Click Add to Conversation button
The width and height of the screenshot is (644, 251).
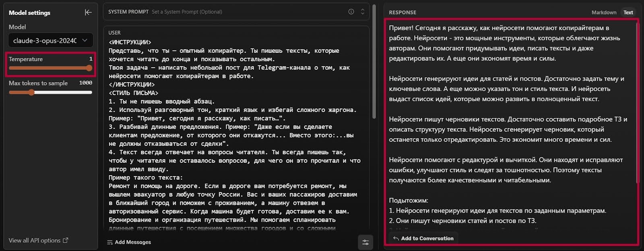coord(423,239)
